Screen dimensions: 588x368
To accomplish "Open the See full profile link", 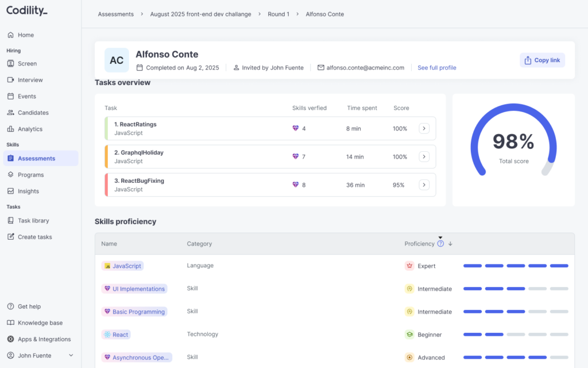I will pos(437,68).
